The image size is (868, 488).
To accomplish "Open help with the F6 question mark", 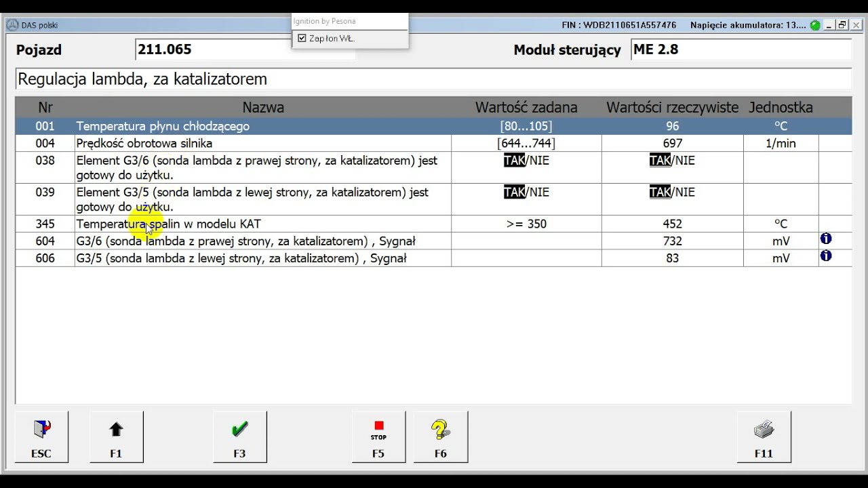I will click(440, 436).
